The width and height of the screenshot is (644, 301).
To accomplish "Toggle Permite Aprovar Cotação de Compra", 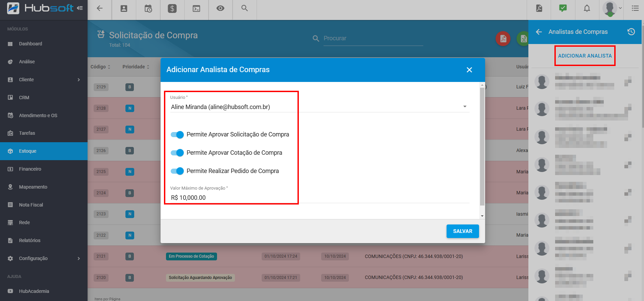I will pyautogui.click(x=177, y=153).
